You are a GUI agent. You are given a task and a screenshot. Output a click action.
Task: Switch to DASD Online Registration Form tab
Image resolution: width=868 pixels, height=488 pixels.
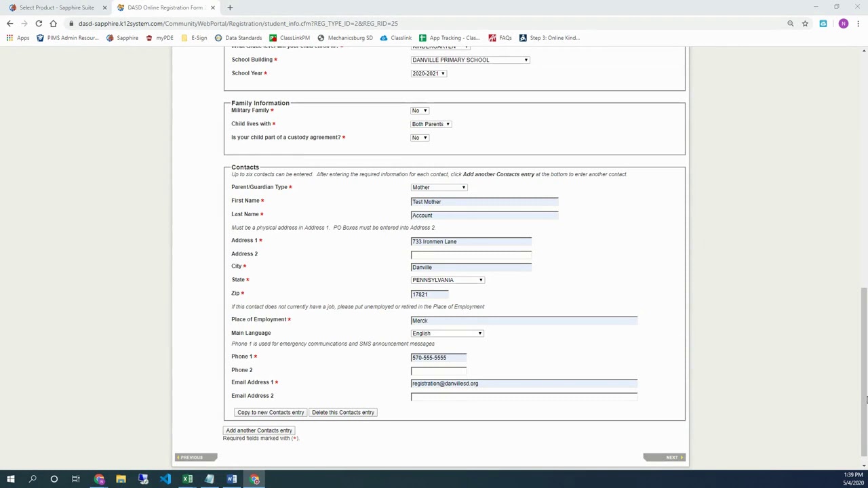tap(166, 7)
